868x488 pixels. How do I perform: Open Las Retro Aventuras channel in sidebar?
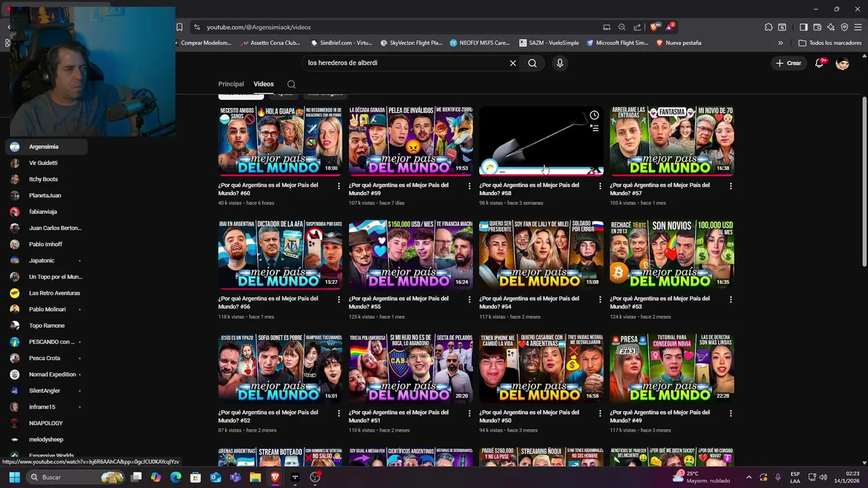click(46, 293)
